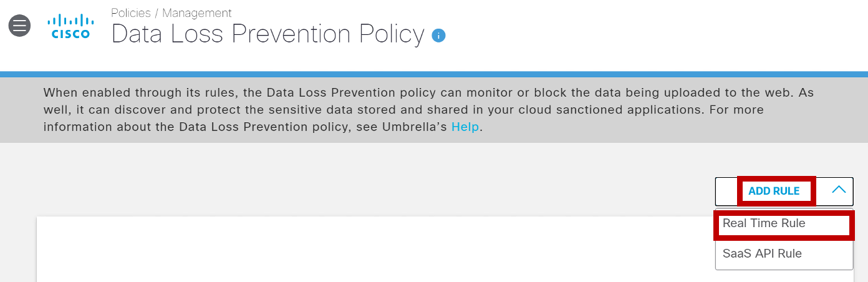
Task: Show info tooltip beside the page title
Action: (438, 36)
